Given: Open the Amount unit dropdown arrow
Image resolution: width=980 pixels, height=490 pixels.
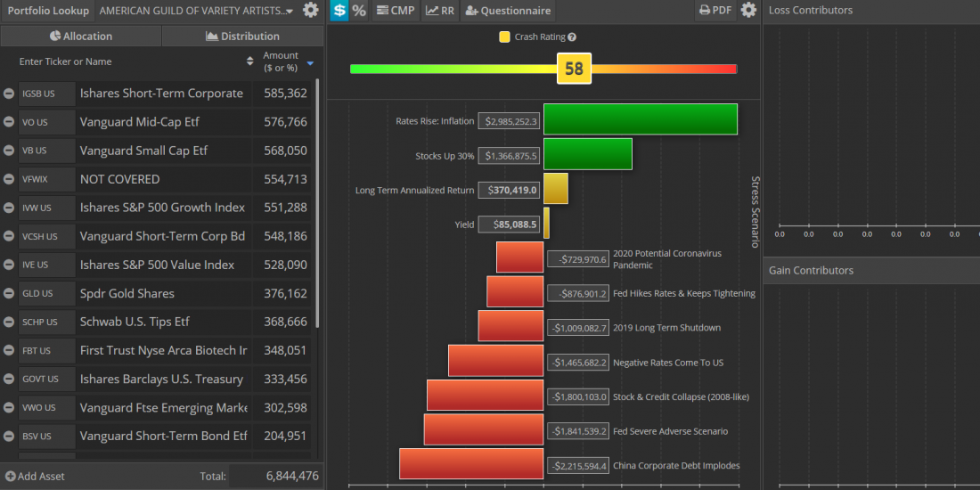Looking at the screenshot, I should (x=310, y=63).
